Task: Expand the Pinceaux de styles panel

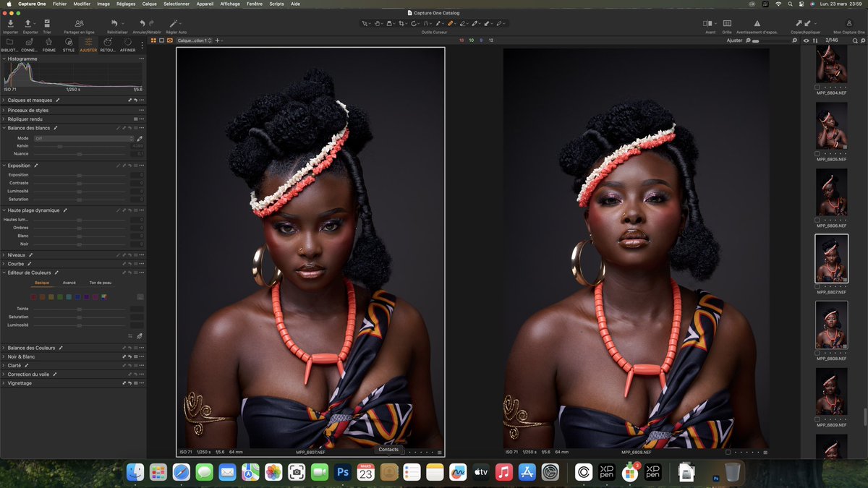Action: point(4,110)
